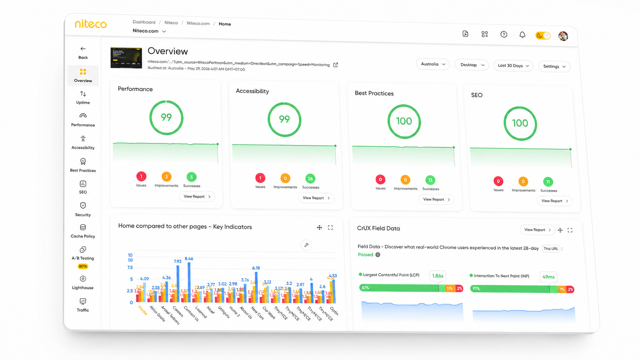Open the audited URL in a new tab
Screen dimensions: 640x360
click(x=336, y=65)
